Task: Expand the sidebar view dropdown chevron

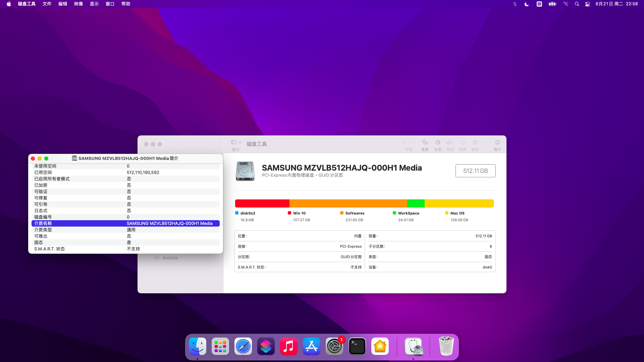Action: (x=240, y=142)
